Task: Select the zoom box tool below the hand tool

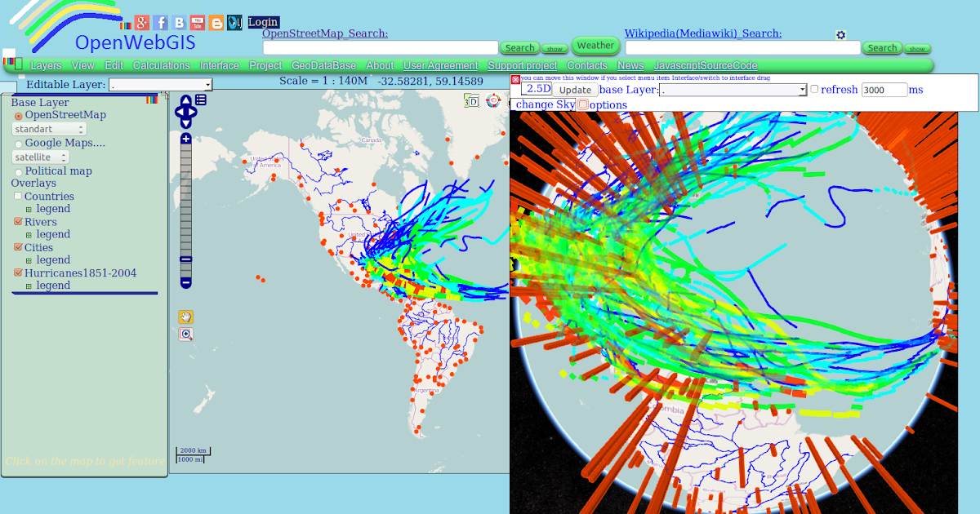Action: pyautogui.click(x=185, y=334)
